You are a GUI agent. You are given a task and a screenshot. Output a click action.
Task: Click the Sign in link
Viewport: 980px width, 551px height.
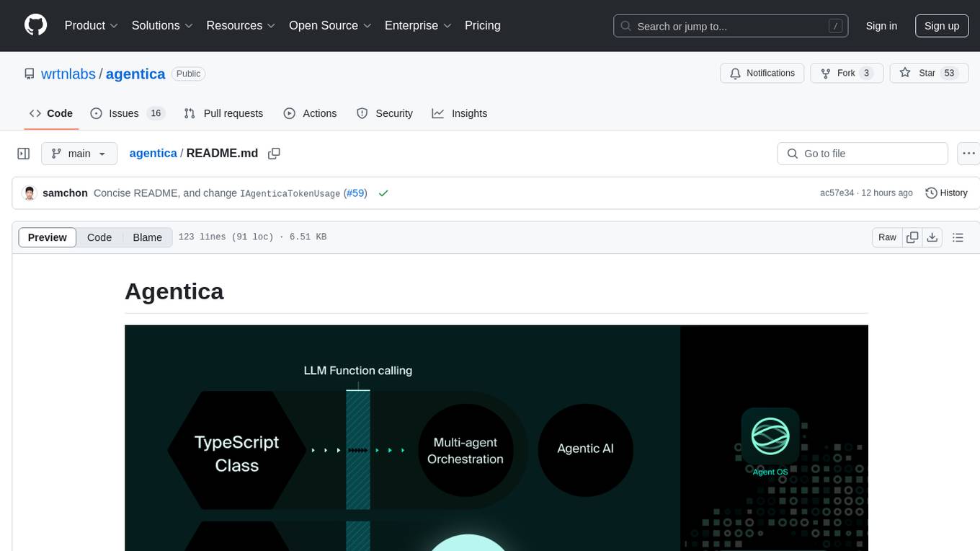coord(881,26)
